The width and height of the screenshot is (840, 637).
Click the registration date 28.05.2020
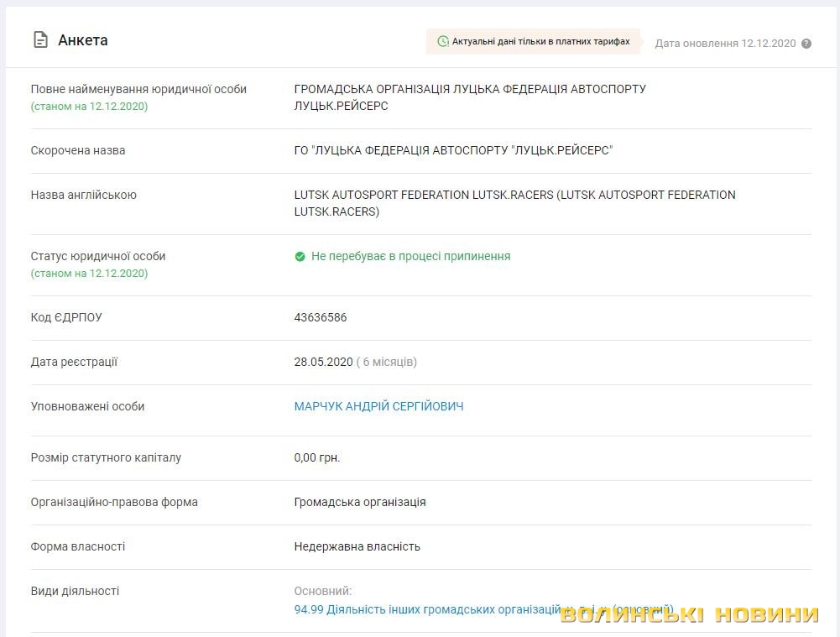pos(321,362)
